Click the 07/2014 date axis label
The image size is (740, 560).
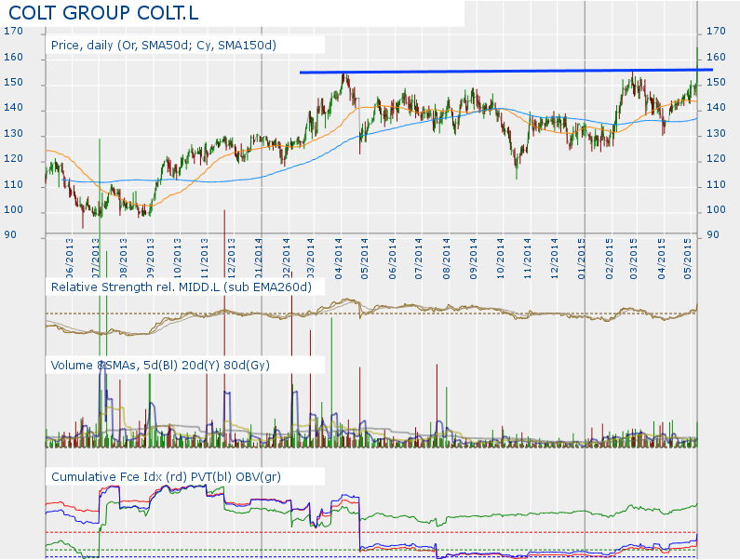tap(418, 259)
